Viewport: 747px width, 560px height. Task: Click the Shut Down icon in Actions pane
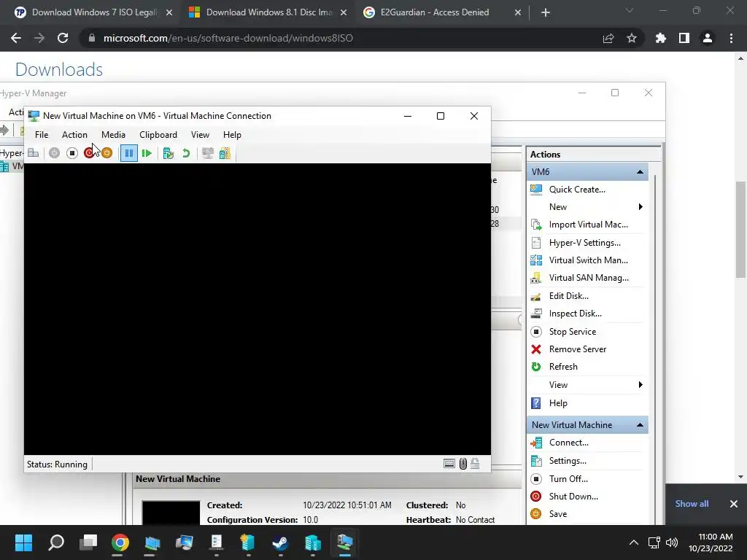[x=536, y=497]
